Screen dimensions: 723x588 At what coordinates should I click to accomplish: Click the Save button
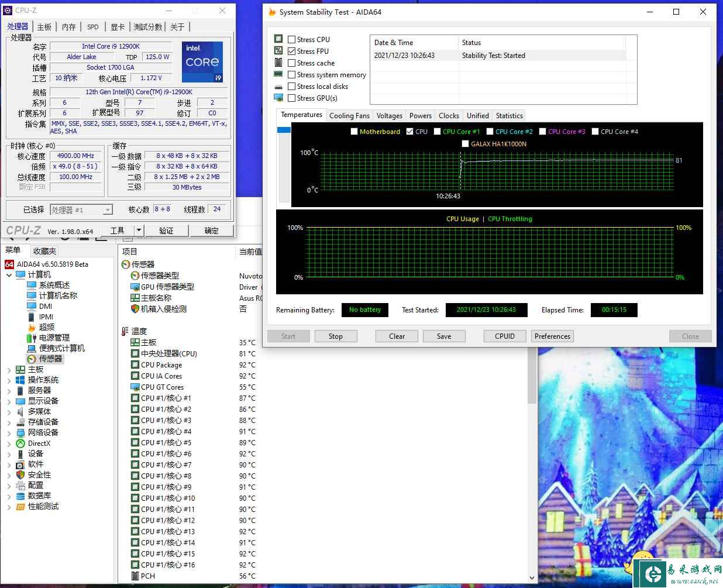[444, 336]
